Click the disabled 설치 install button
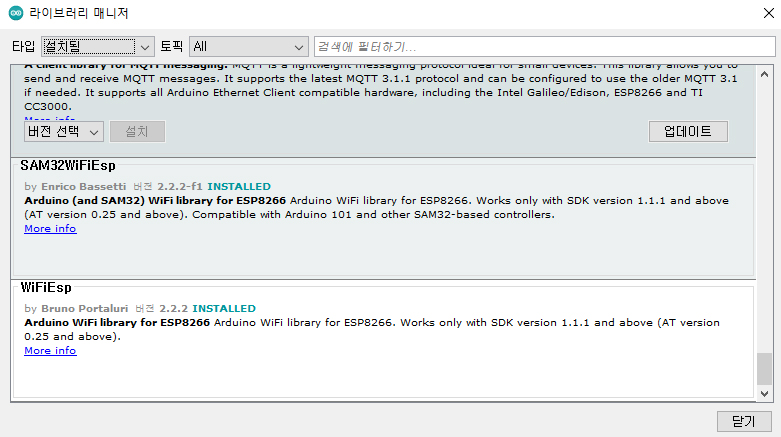The image size is (781, 437). coord(137,132)
